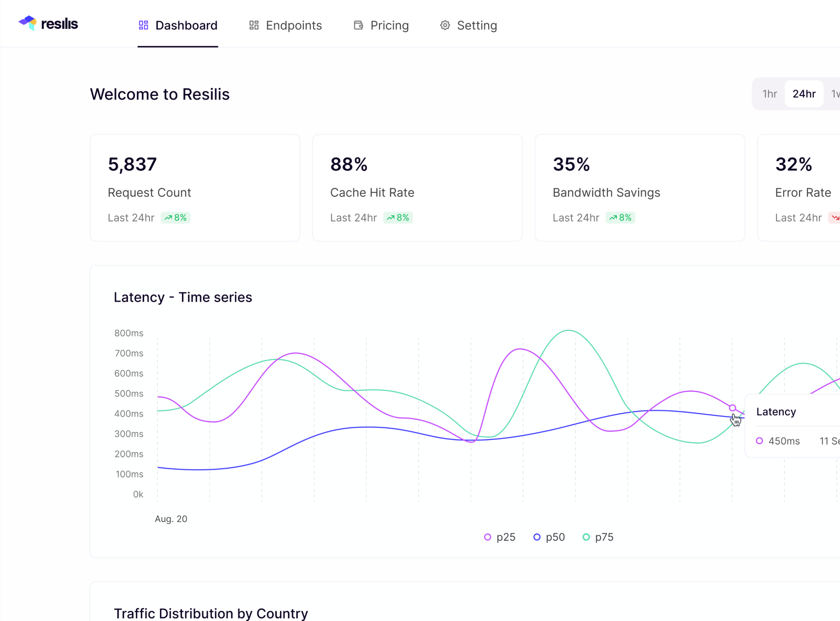Click purple p25 data point marker
Viewport: 840px width, 621px height.
tap(732, 408)
